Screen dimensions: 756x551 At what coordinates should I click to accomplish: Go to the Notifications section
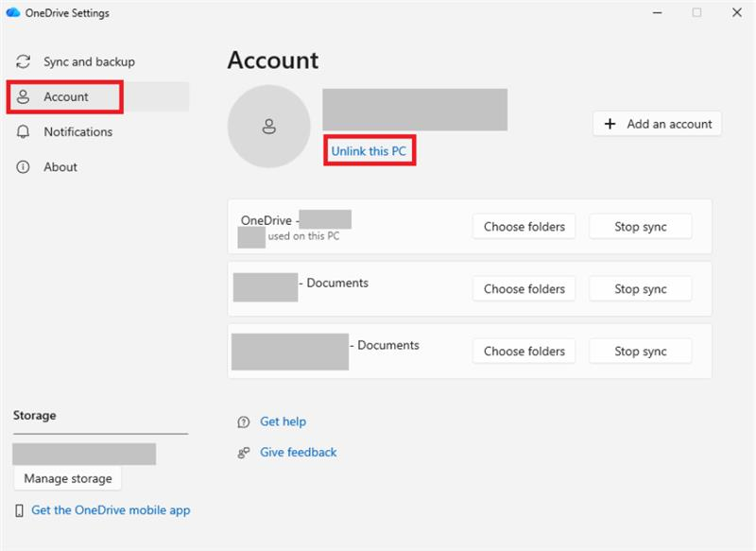99,131
